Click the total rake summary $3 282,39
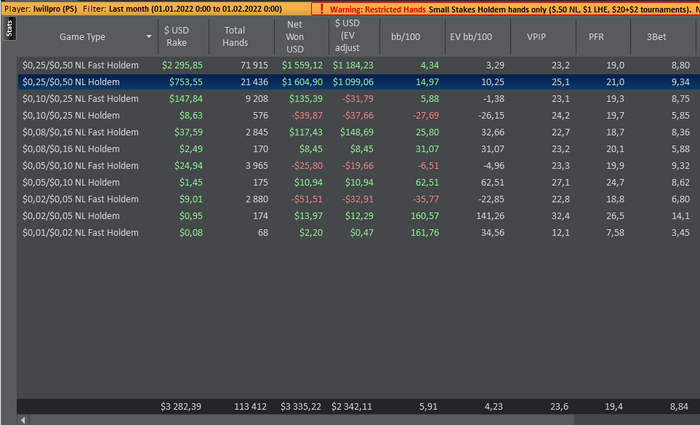Screen dimensions: 700x425 [x=181, y=407]
